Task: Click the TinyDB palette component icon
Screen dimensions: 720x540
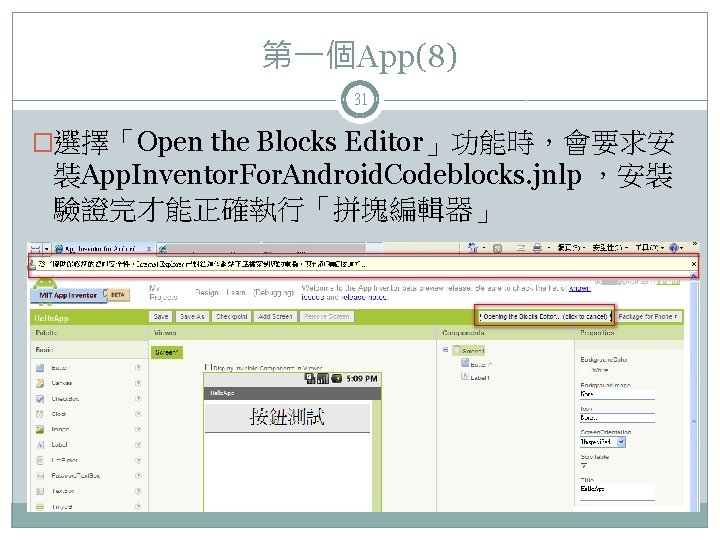Action: [40, 507]
